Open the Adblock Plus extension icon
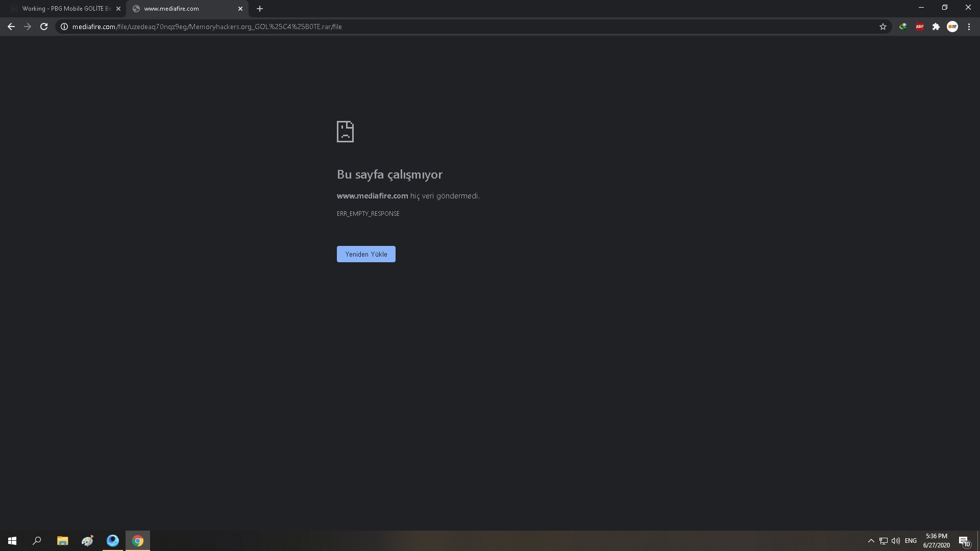 (x=920, y=27)
